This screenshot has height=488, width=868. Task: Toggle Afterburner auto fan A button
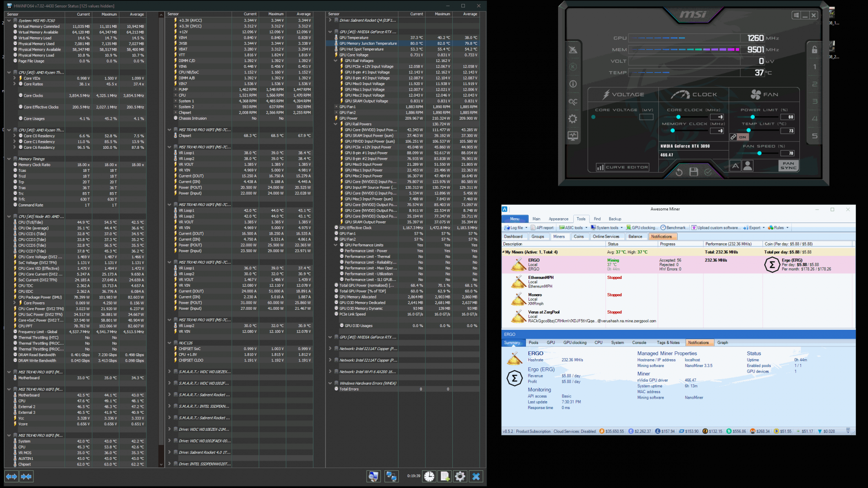(x=735, y=166)
